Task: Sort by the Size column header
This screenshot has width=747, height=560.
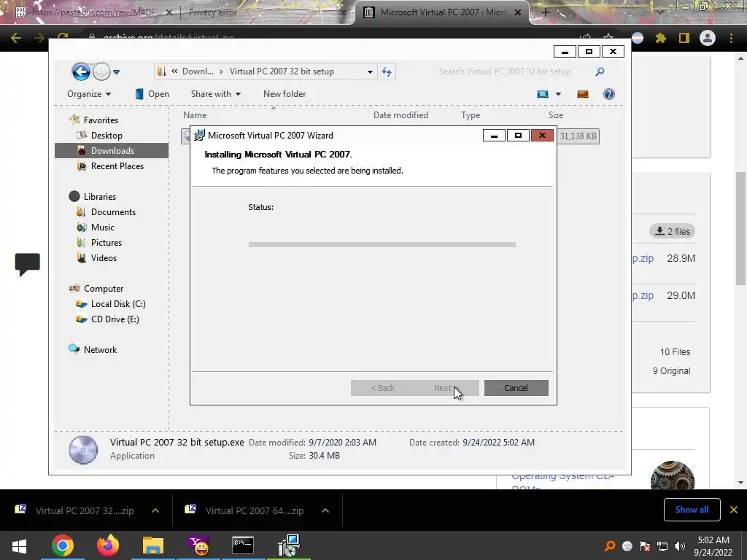Action: (555, 114)
